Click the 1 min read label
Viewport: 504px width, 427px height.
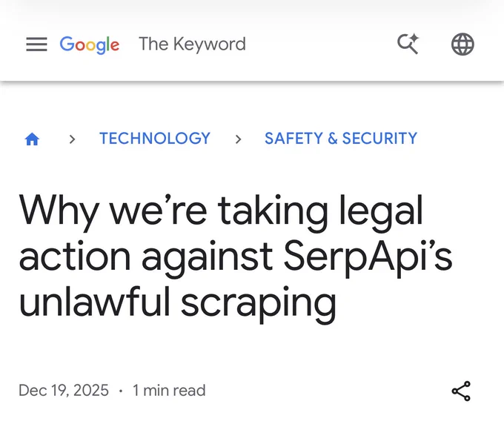click(169, 391)
